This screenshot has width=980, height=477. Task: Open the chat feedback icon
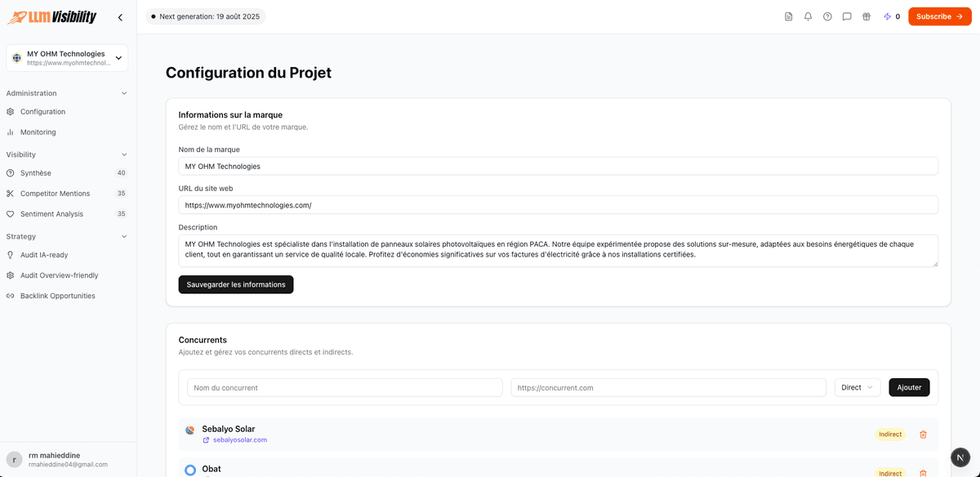[847, 16]
